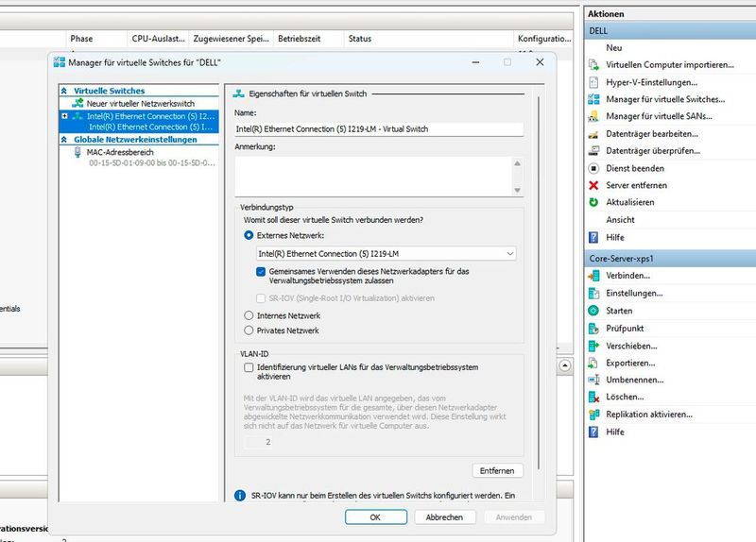Click the Verschieben icon
The height and width of the screenshot is (542, 756).
tap(593, 346)
